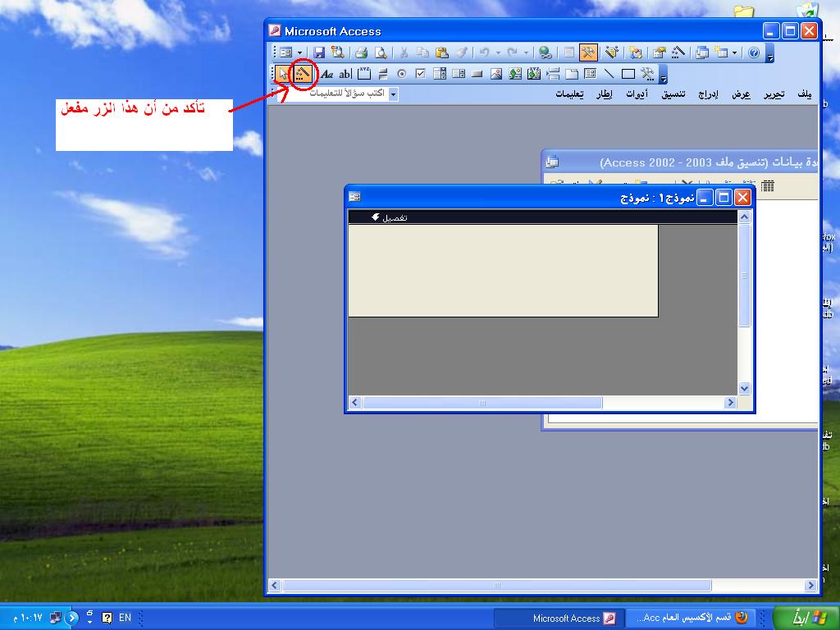
Task: Click the form View button icon
Action: pyautogui.click(x=286, y=52)
